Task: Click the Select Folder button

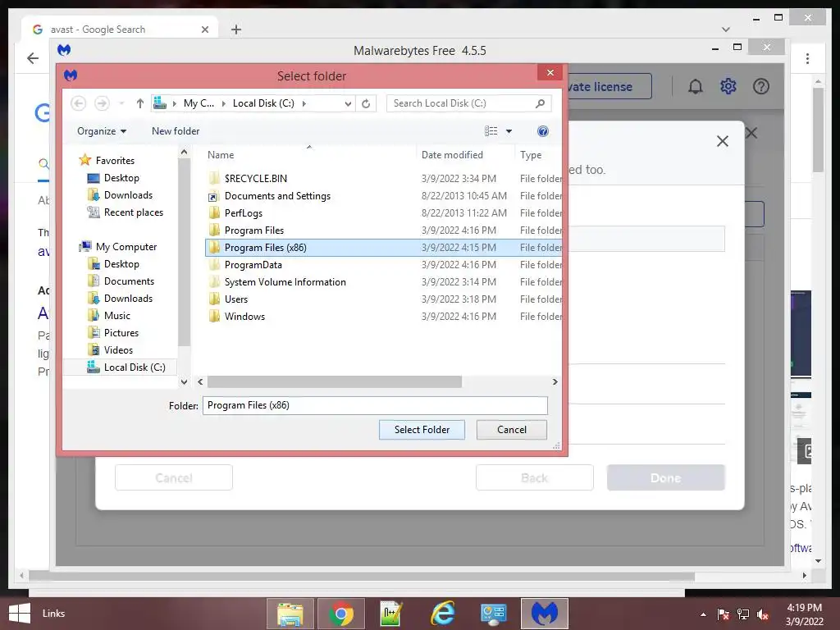Action: click(422, 430)
